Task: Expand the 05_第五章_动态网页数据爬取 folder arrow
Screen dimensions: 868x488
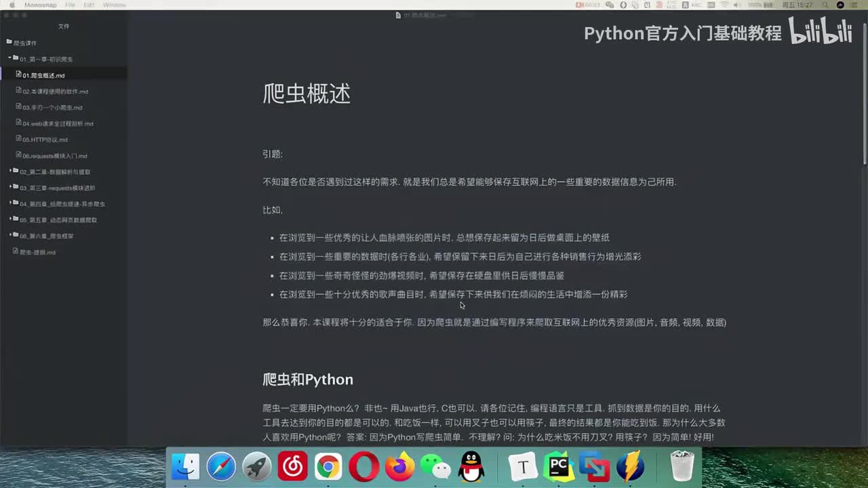Action: click(10, 218)
